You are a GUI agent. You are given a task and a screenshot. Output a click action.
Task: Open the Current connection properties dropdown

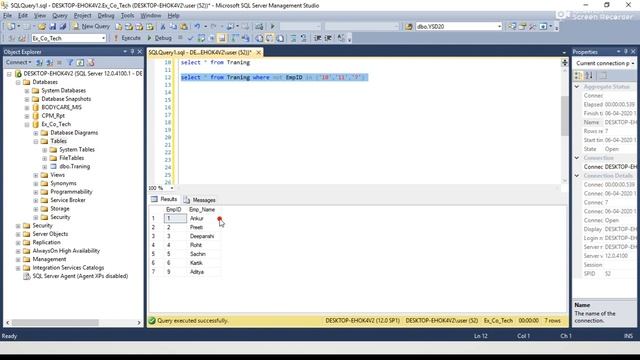point(604,63)
